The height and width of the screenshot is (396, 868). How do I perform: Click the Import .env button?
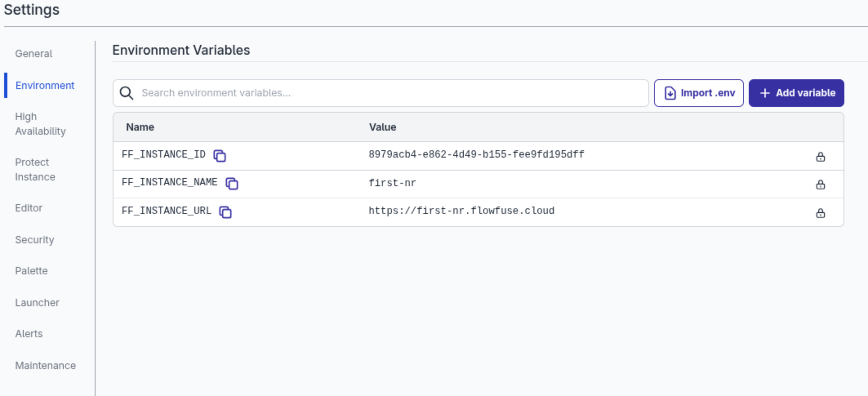click(698, 93)
